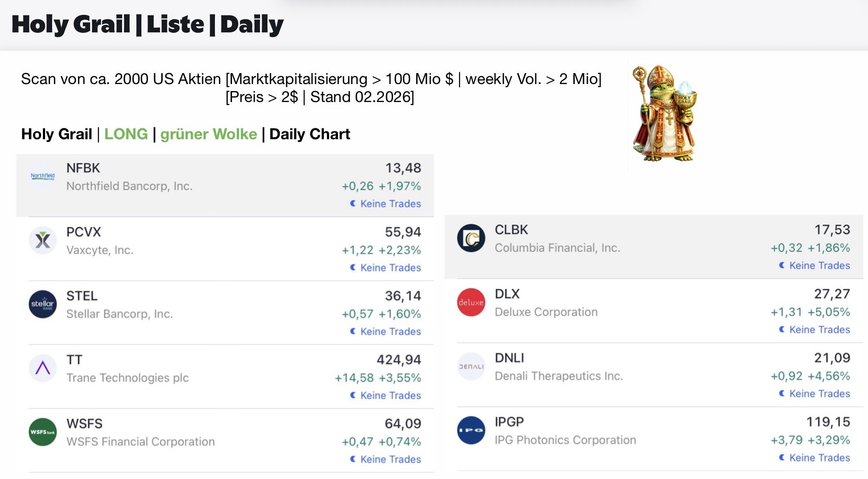Click the red Deluxe logo icon
This screenshot has width=868, height=479.
click(471, 302)
